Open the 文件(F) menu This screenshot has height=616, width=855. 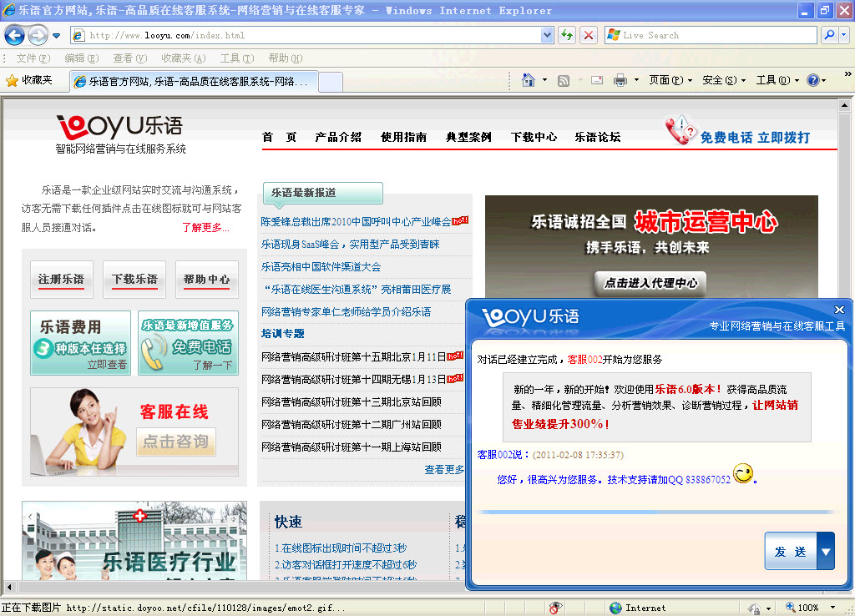pyautogui.click(x=33, y=58)
